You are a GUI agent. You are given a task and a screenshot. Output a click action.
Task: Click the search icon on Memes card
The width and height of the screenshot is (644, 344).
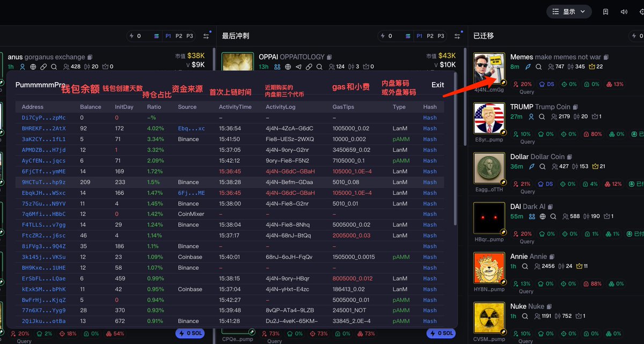click(539, 67)
